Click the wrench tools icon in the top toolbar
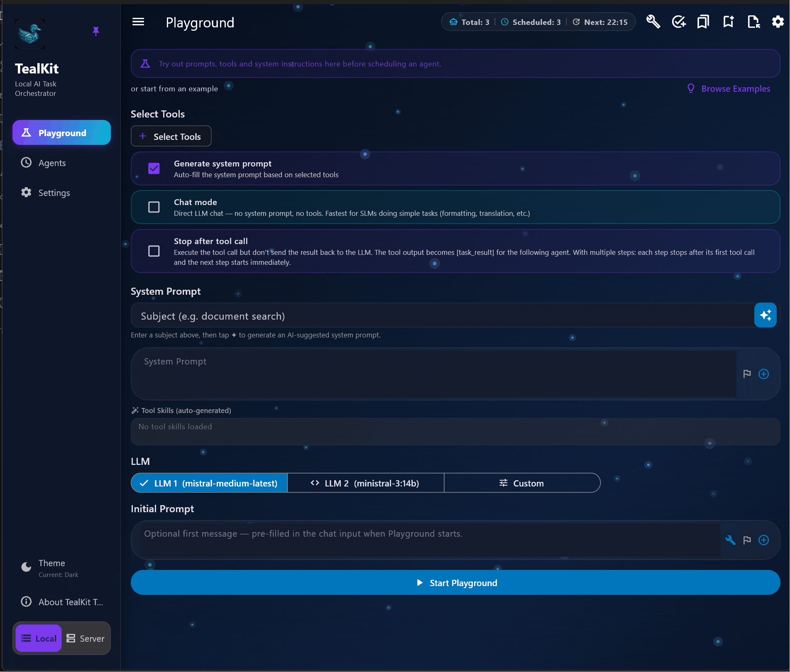This screenshot has width=790, height=672. [x=653, y=22]
